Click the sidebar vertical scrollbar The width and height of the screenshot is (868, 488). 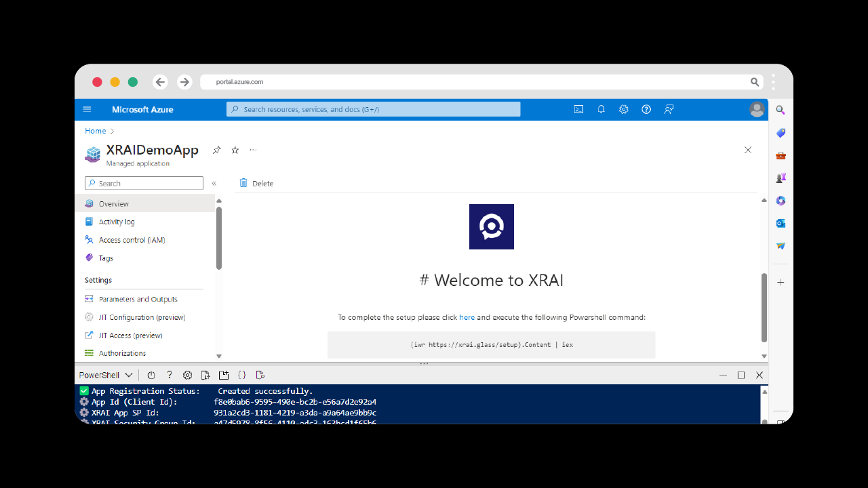point(219,238)
